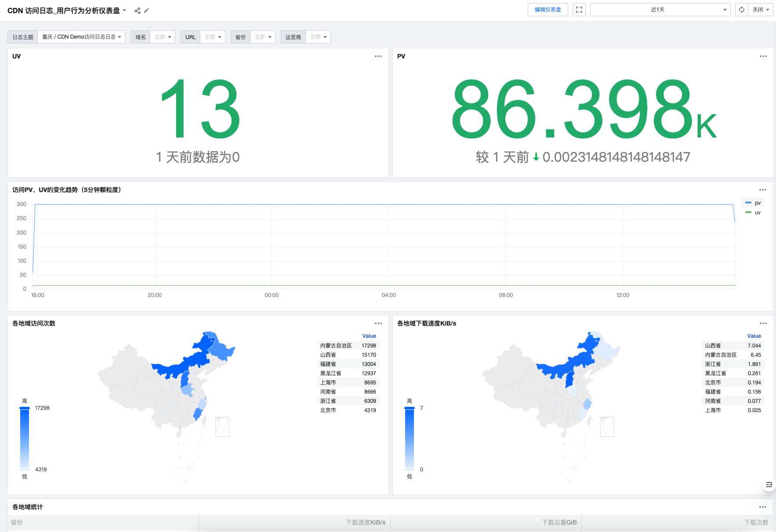This screenshot has width=776, height=532.
Task: Open the 运营商 filter dropdown
Action: (318, 37)
